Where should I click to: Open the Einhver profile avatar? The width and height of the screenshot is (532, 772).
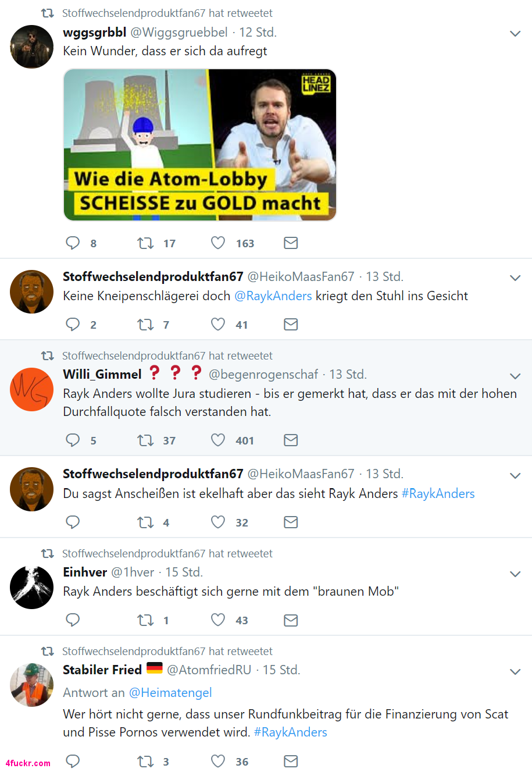pos(32,587)
